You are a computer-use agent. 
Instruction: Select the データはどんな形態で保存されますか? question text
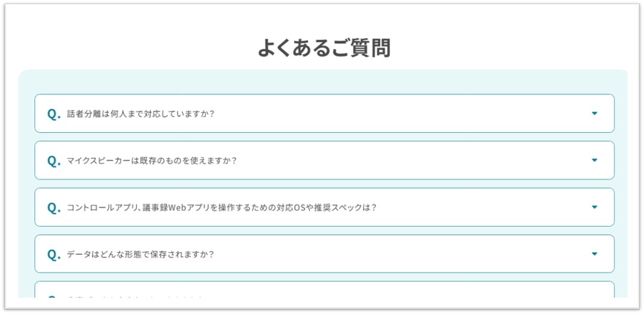[x=140, y=255]
